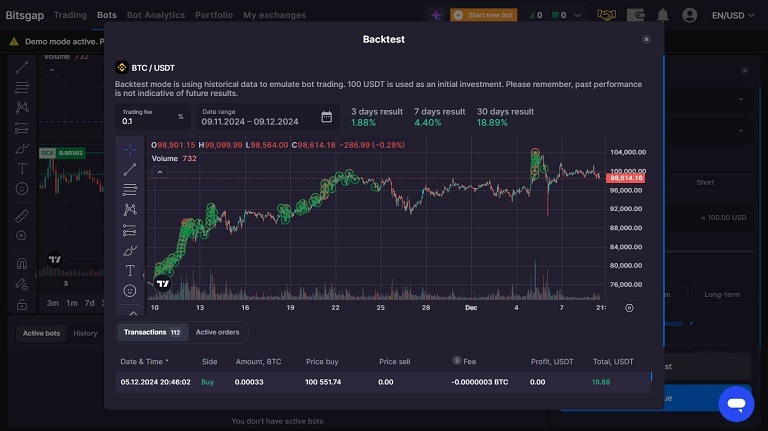Click the 3 days result value 1.88%
This screenshot has height=431, width=768.
pos(363,122)
